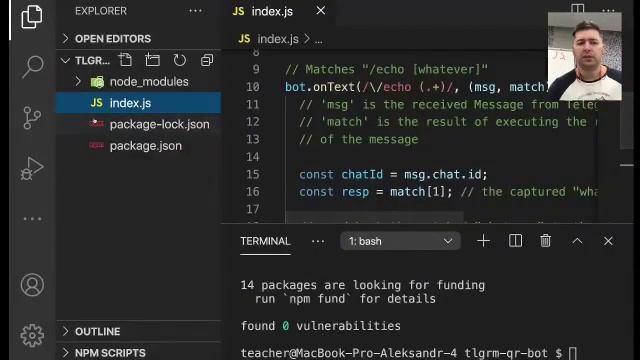Screen dimensions: 640x360
Task: Click the chatId variable on line 15
Action: [362, 175]
